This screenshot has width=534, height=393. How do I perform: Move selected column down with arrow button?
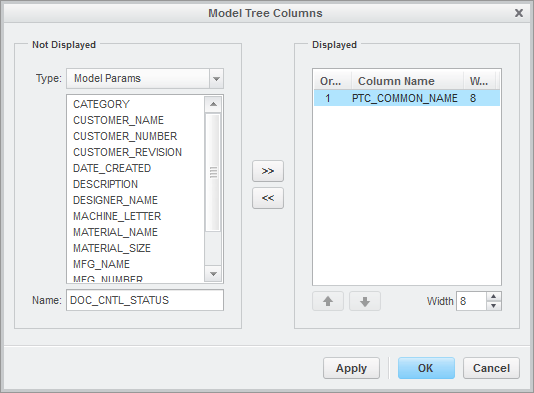pos(365,301)
